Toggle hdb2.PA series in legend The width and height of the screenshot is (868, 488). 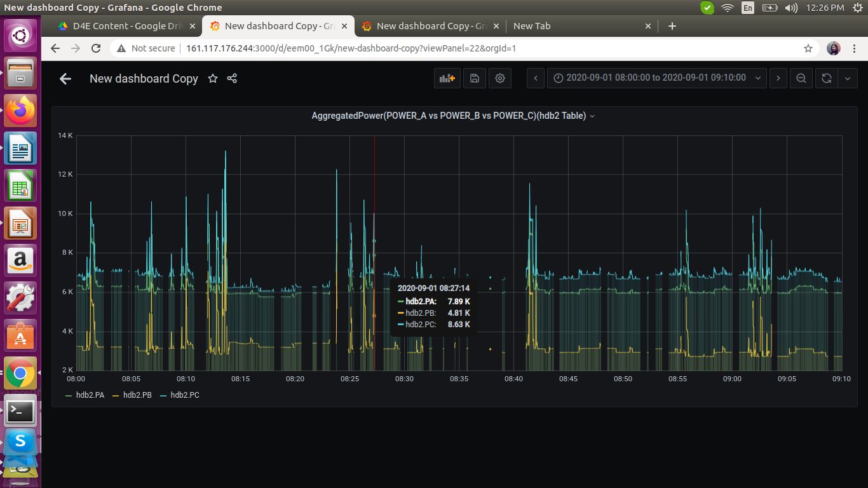(90, 395)
